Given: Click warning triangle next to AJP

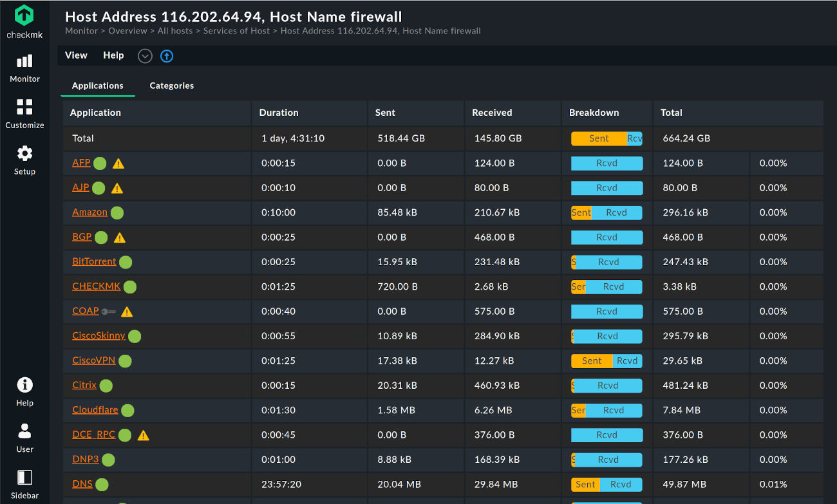Looking at the screenshot, I should [117, 189].
